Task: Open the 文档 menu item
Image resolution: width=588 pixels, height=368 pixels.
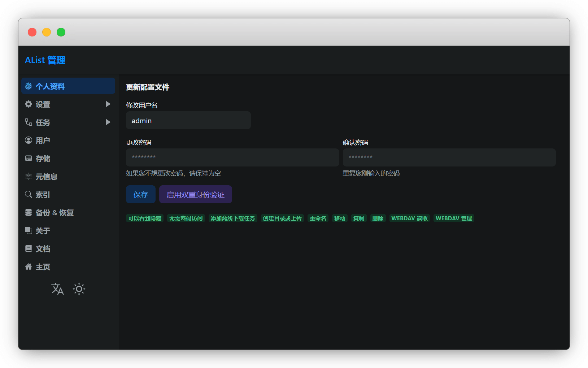Action: 43,248
